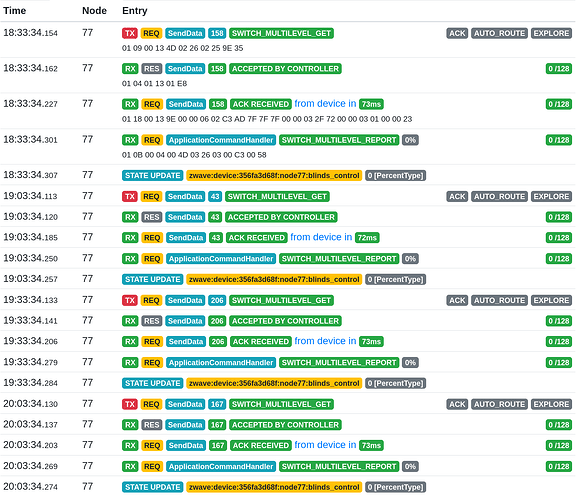The width and height of the screenshot is (582, 500).
Task: Click the 0 [PercentType] badge at 20:03:34.274
Action: (x=395, y=487)
